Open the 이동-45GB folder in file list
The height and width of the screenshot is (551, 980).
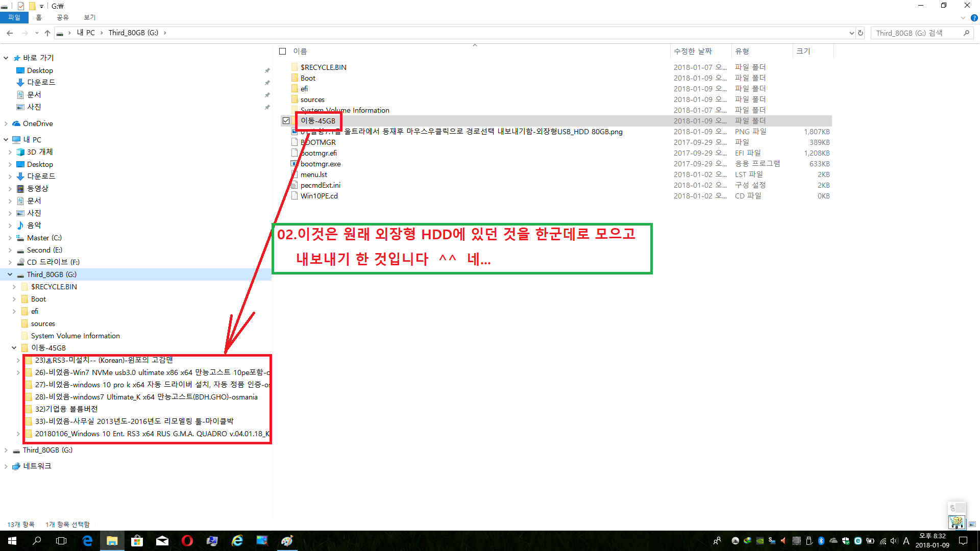tap(317, 121)
